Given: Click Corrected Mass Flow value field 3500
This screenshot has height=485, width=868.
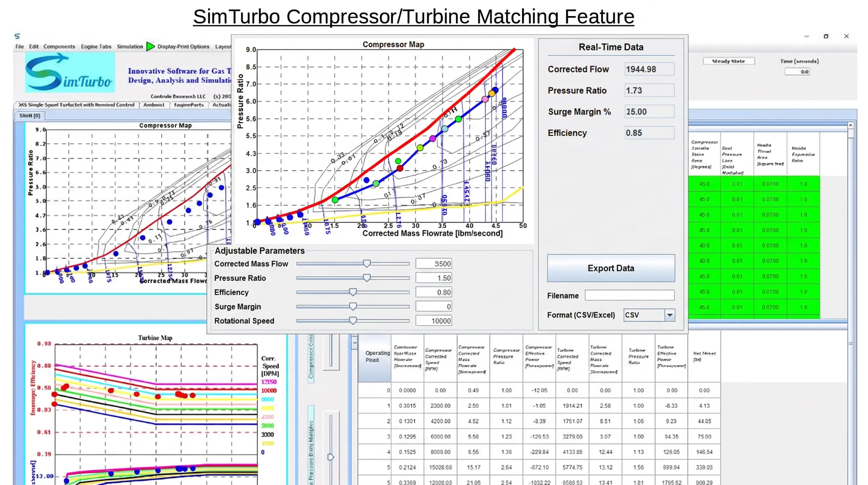Looking at the screenshot, I should click(434, 264).
